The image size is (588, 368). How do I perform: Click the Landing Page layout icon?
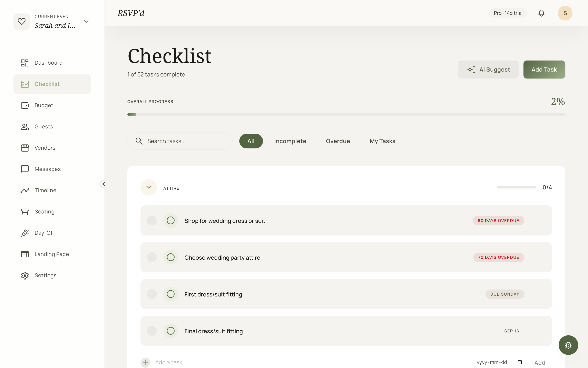point(25,254)
